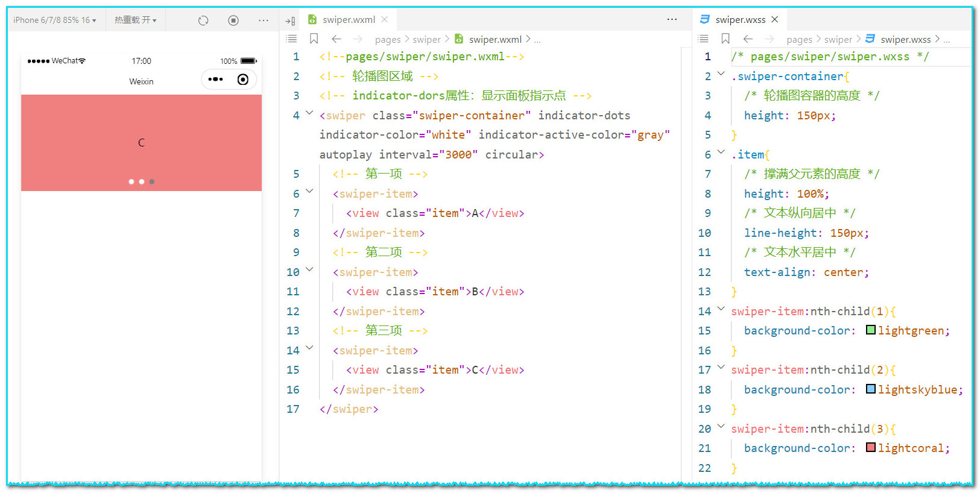Collapse the .swiper-container rule at line 2
The image size is (980, 496).
[721, 74]
